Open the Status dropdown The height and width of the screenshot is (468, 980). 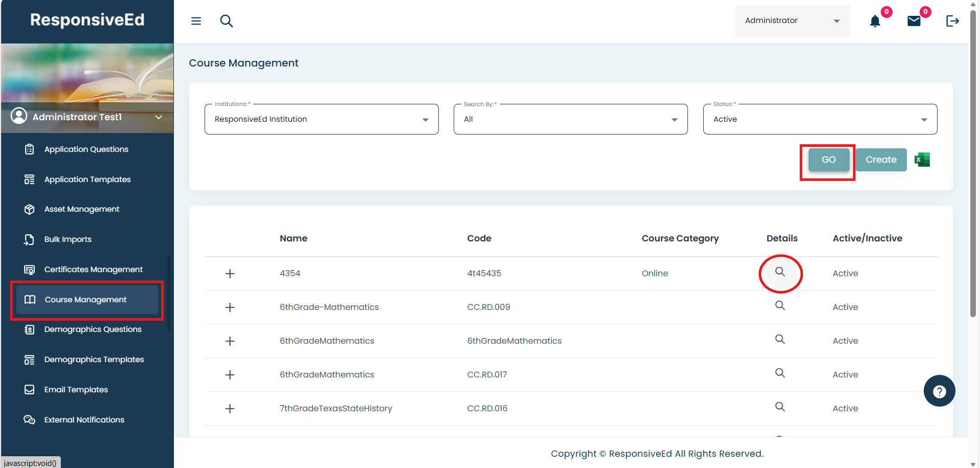click(819, 119)
